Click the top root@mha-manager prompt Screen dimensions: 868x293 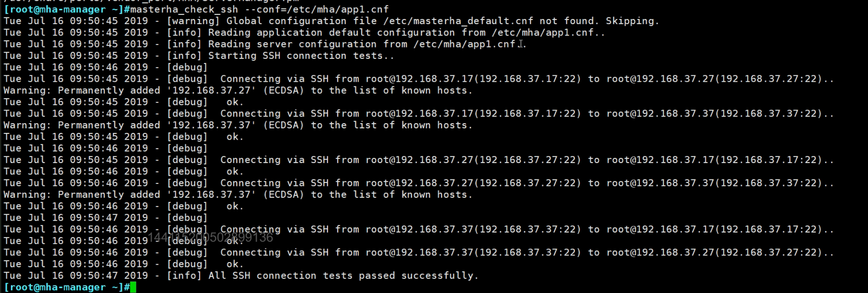tap(64, 9)
